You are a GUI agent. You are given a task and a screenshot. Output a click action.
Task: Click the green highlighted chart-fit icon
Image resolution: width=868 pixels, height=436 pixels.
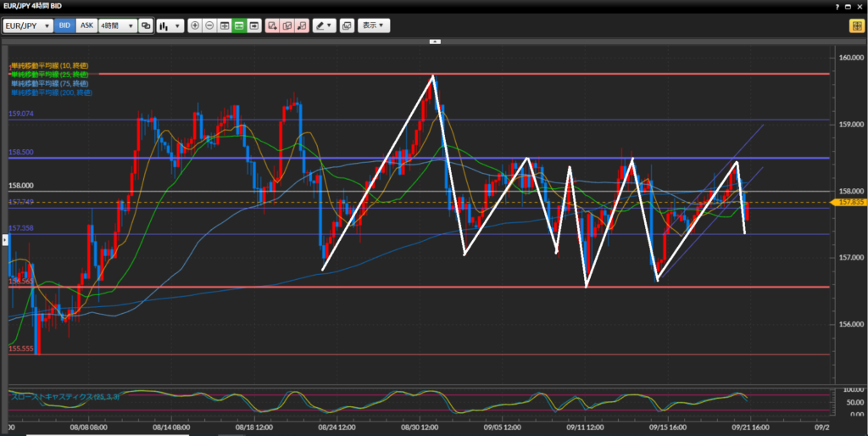pyautogui.click(x=239, y=25)
